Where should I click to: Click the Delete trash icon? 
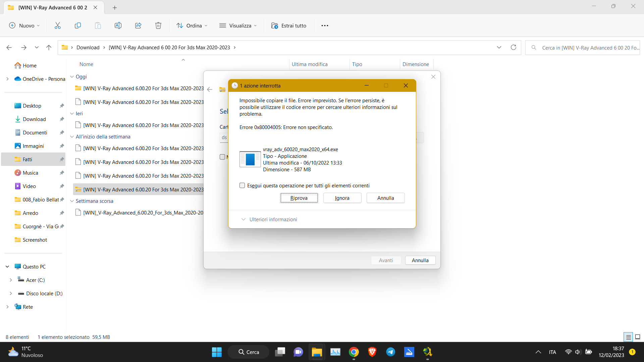[158, 25]
